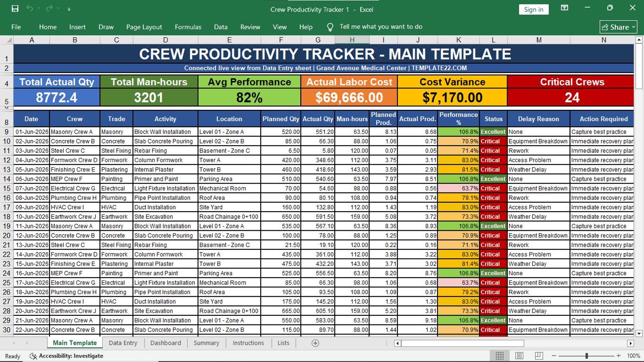
Task: Switch to the Summary sheet tab
Action: [x=206, y=343]
